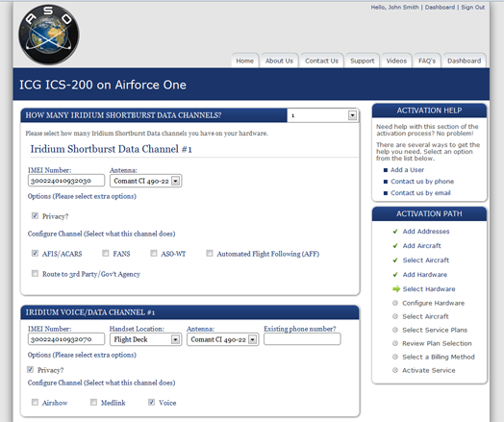Viewport: 504px width, 422px height.
Task: Click 'ACTIVATION PATH' panel header
Action: tap(429, 214)
